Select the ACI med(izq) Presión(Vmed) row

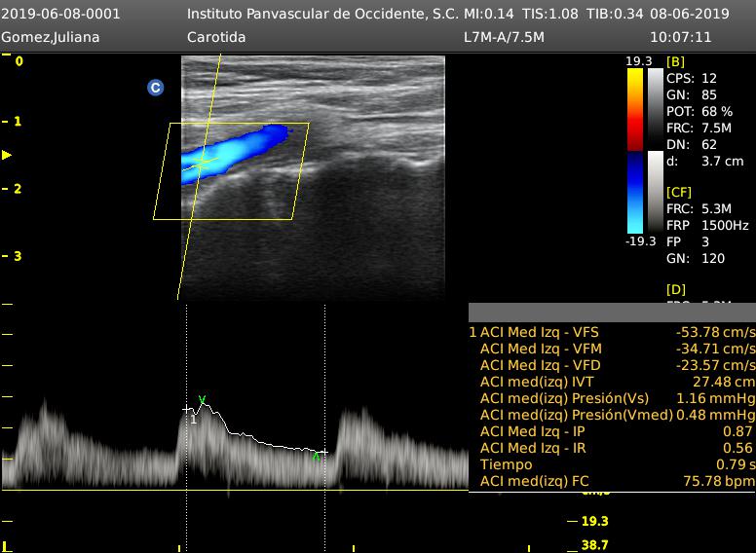pyautogui.click(x=612, y=415)
